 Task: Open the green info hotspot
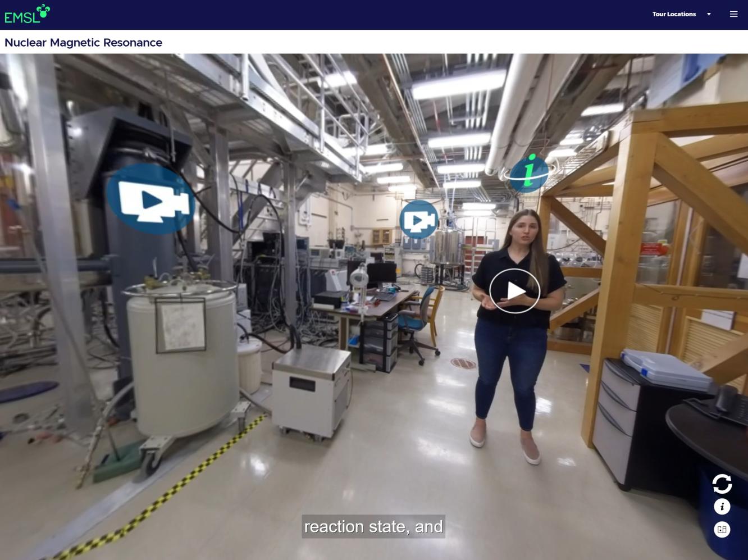pyautogui.click(x=529, y=173)
